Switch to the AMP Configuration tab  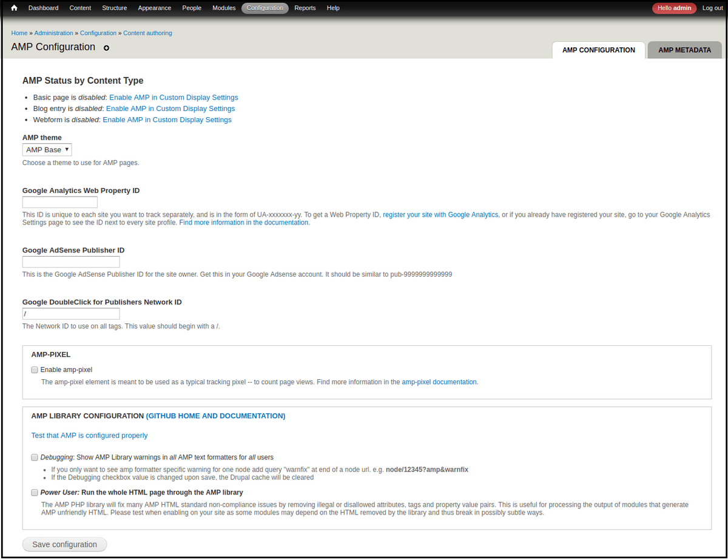point(599,50)
